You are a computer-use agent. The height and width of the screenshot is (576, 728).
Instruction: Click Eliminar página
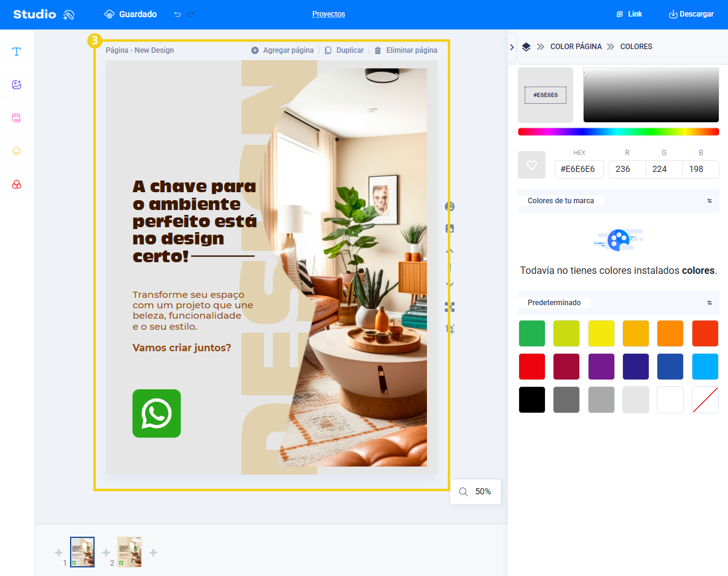406,50
